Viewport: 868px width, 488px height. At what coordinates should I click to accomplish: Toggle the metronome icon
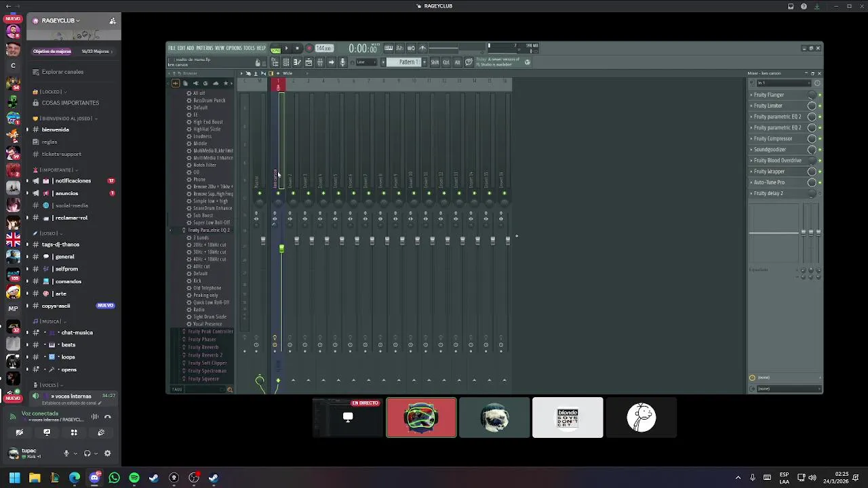[x=422, y=48]
